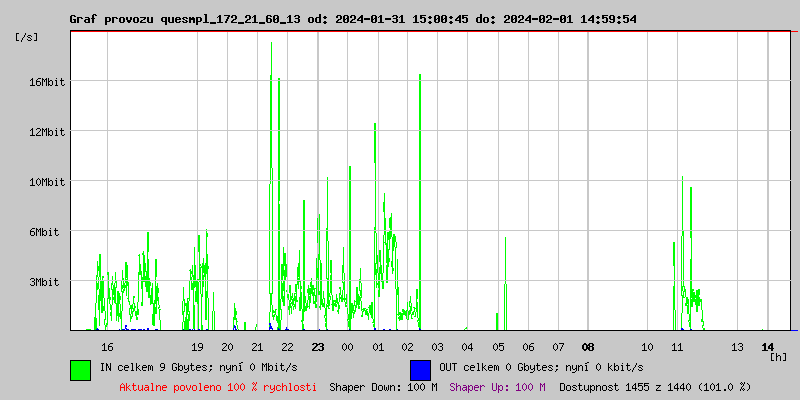Click the 6Mbit y-axis label
Image resolution: width=800 pixels, height=400 pixels.
(47, 232)
